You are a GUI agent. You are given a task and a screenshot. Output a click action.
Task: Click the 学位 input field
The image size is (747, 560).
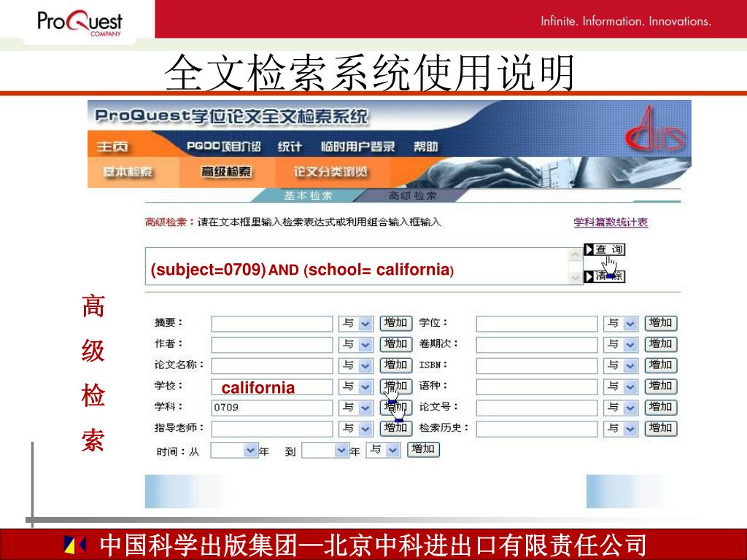pos(537,324)
